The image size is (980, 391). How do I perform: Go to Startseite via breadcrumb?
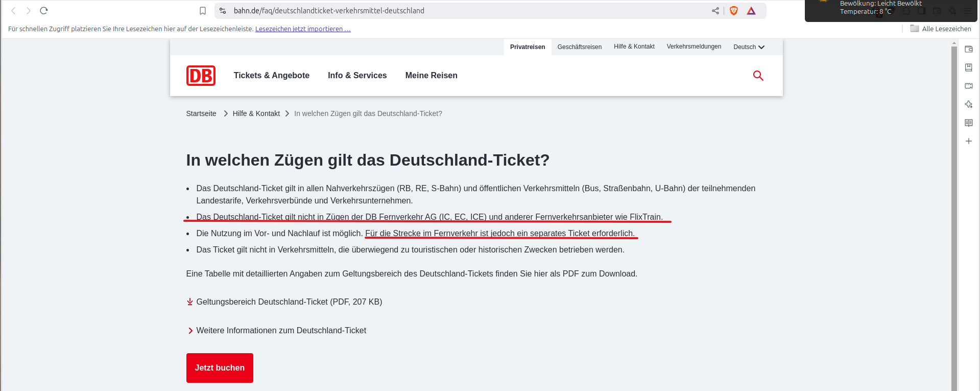(x=201, y=113)
